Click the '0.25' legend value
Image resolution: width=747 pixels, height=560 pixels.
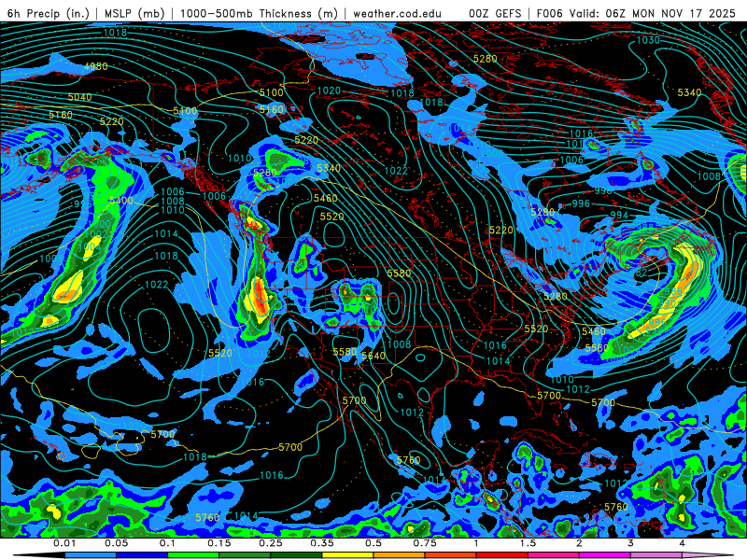pos(271,543)
